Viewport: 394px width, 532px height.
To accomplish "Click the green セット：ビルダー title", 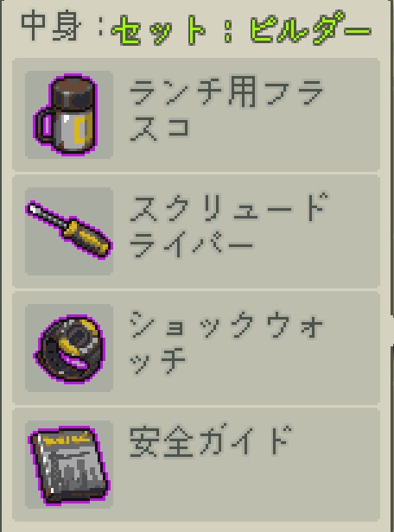I will [x=241, y=29].
